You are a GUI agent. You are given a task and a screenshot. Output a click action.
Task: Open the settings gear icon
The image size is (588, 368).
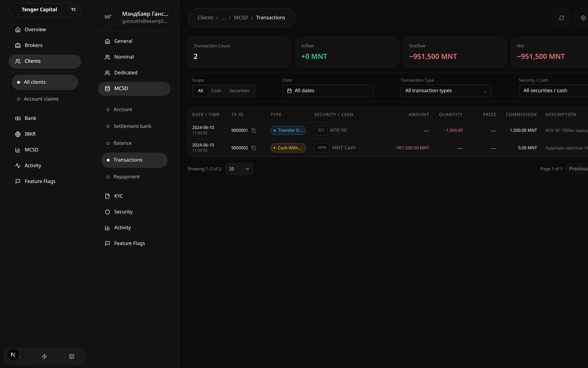[x=583, y=18]
